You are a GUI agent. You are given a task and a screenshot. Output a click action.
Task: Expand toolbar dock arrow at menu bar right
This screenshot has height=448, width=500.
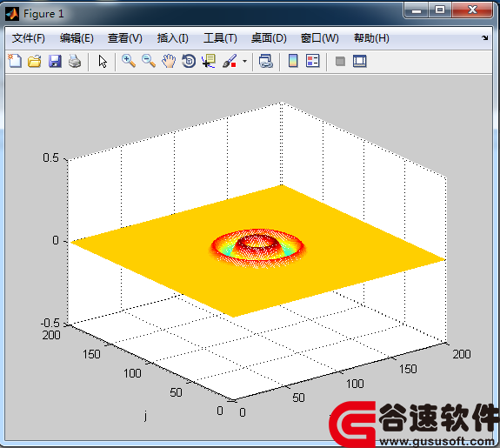click(485, 37)
